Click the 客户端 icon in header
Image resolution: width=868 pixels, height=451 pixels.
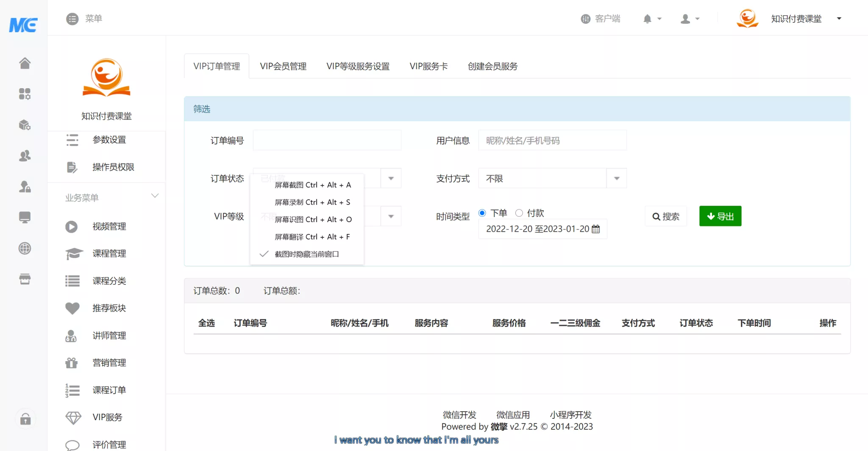pos(585,19)
